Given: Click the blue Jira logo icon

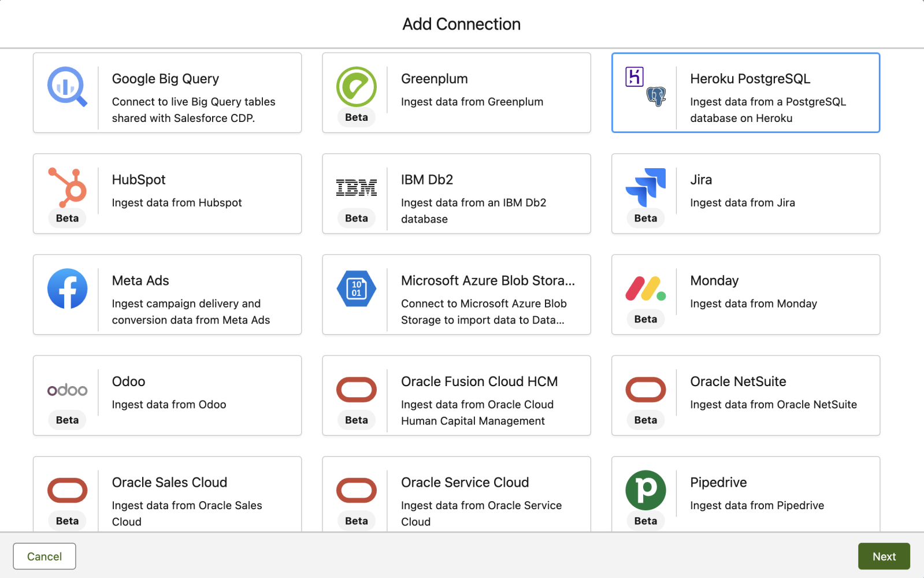Looking at the screenshot, I should [645, 187].
